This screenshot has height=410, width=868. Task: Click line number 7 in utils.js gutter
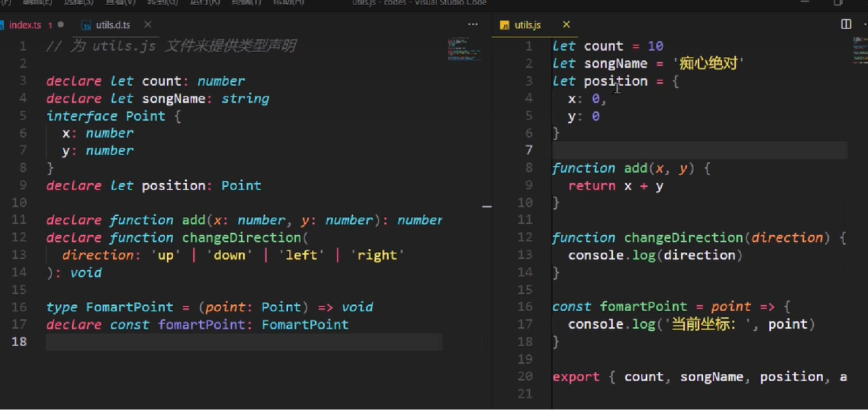(529, 150)
